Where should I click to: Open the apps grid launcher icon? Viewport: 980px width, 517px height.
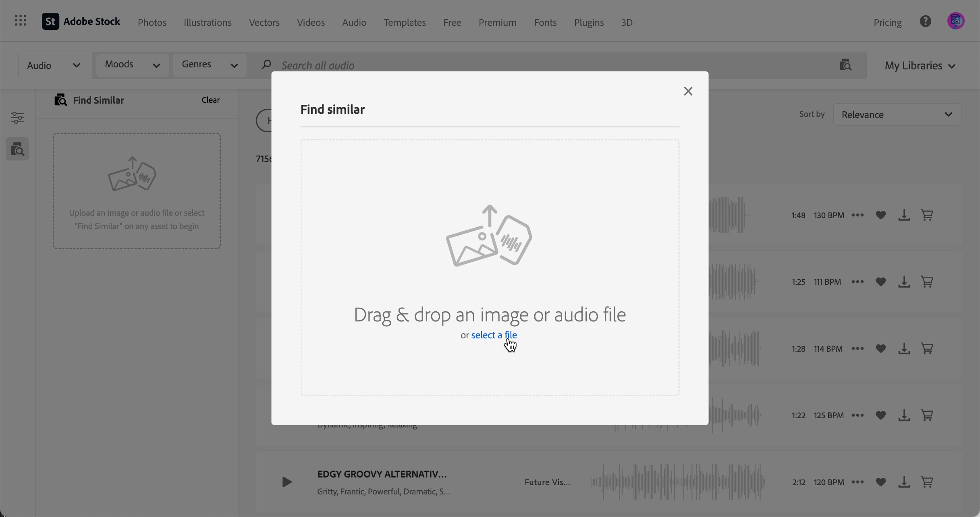[20, 21]
